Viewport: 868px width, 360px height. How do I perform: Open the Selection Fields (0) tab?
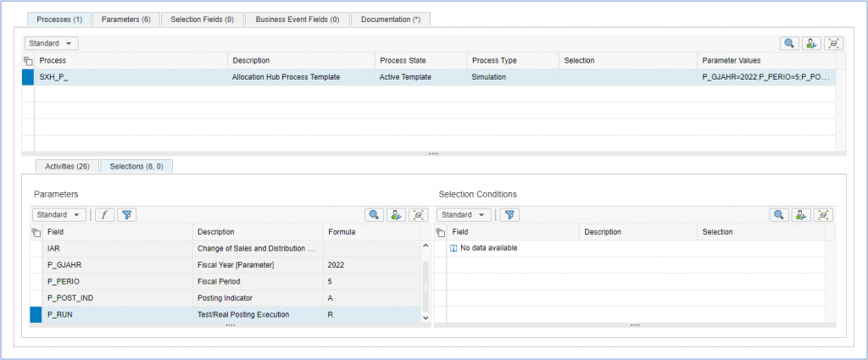click(202, 19)
